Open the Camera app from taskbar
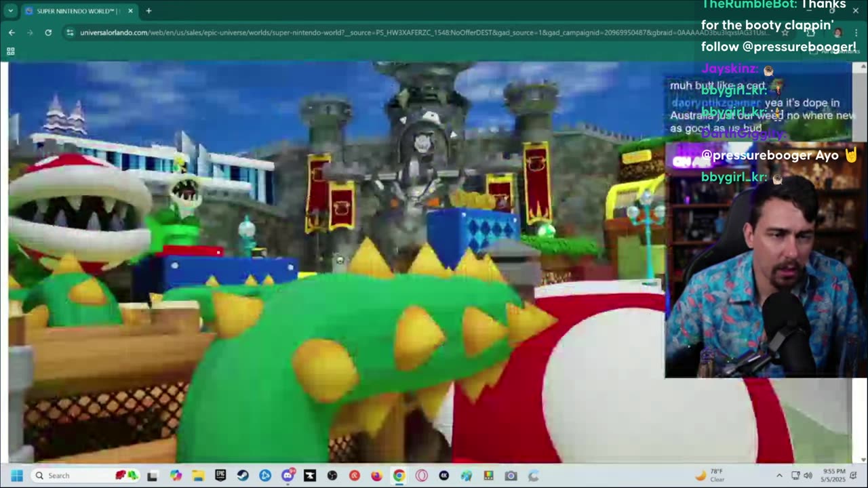Image resolution: width=868 pixels, height=488 pixels. click(511, 476)
